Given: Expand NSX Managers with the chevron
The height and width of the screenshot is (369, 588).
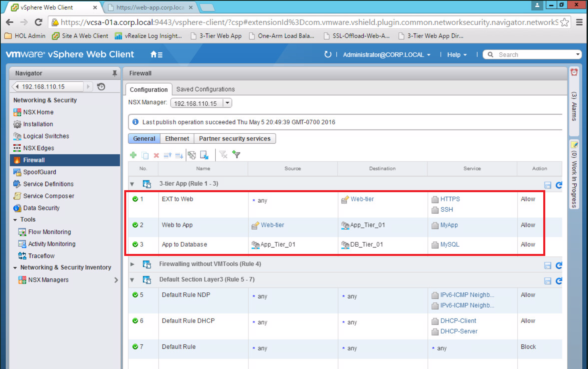Looking at the screenshot, I should (116, 280).
